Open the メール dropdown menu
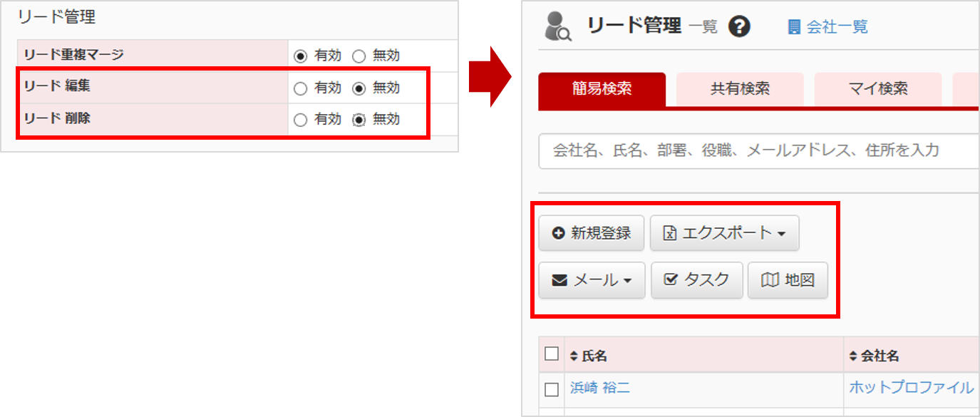The image size is (980, 417). click(592, 280)
